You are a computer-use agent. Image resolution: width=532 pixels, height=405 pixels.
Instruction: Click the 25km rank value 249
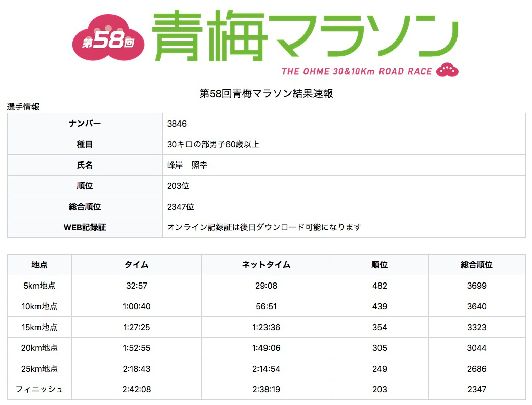379,369
